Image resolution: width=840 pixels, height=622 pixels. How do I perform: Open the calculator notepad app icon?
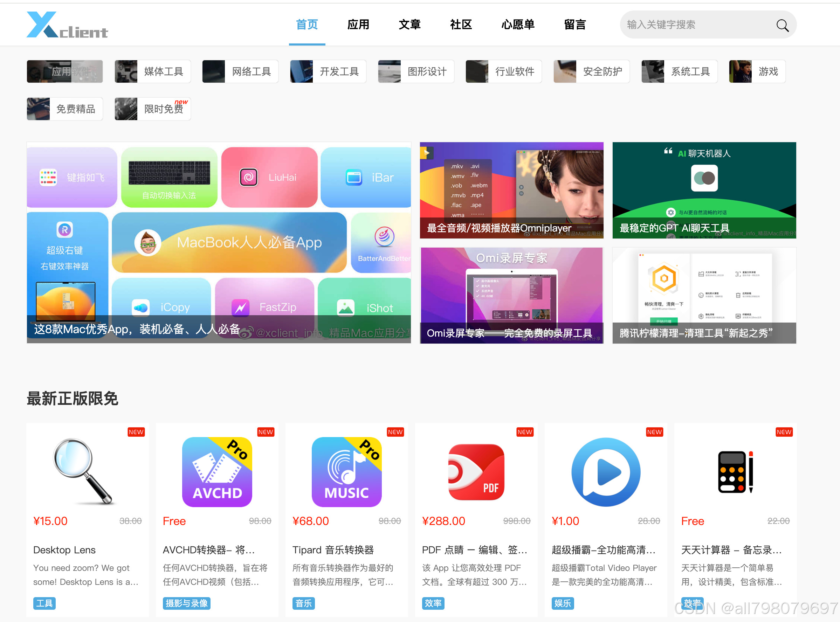(x=735, y=471)
